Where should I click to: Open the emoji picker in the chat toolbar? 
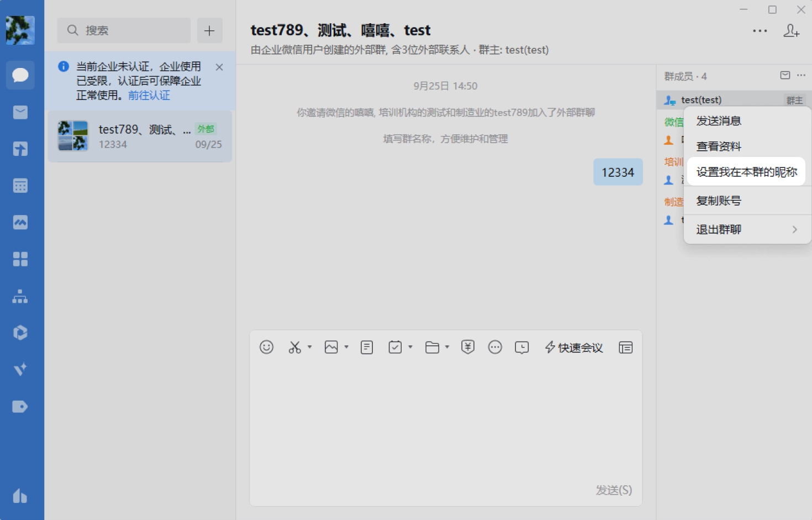[266, 347]
